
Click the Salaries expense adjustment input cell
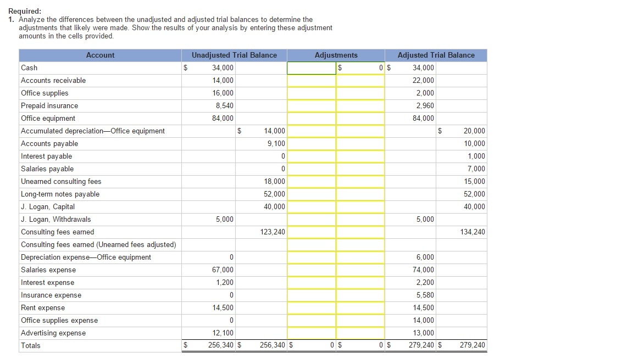[310, 270]
